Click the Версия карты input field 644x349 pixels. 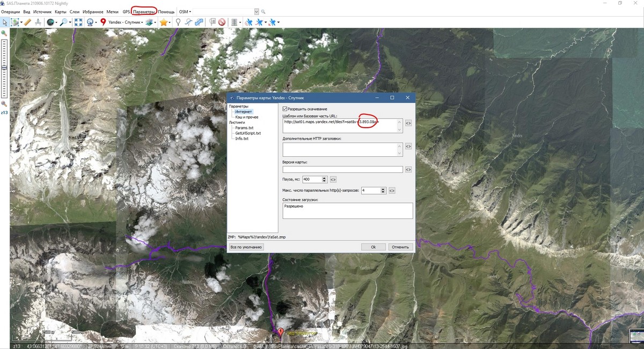click(x=342, y=169)
